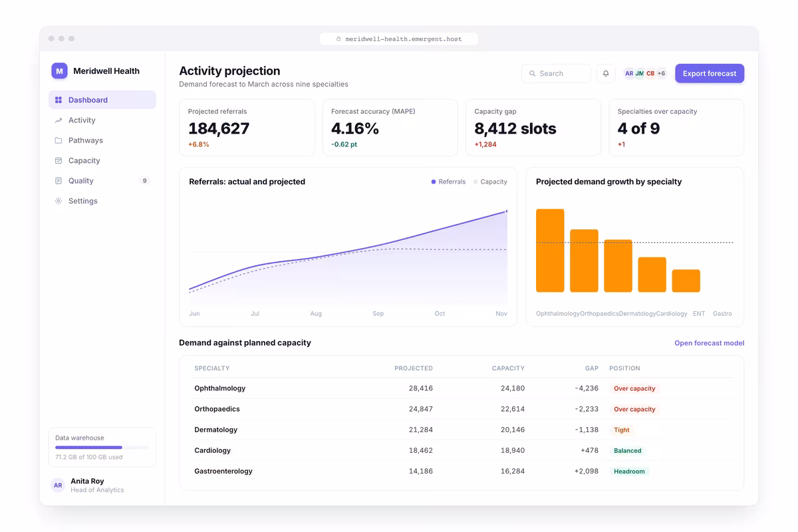
Task: Select the Cardiology table row name
Action: tap(213, 450)
